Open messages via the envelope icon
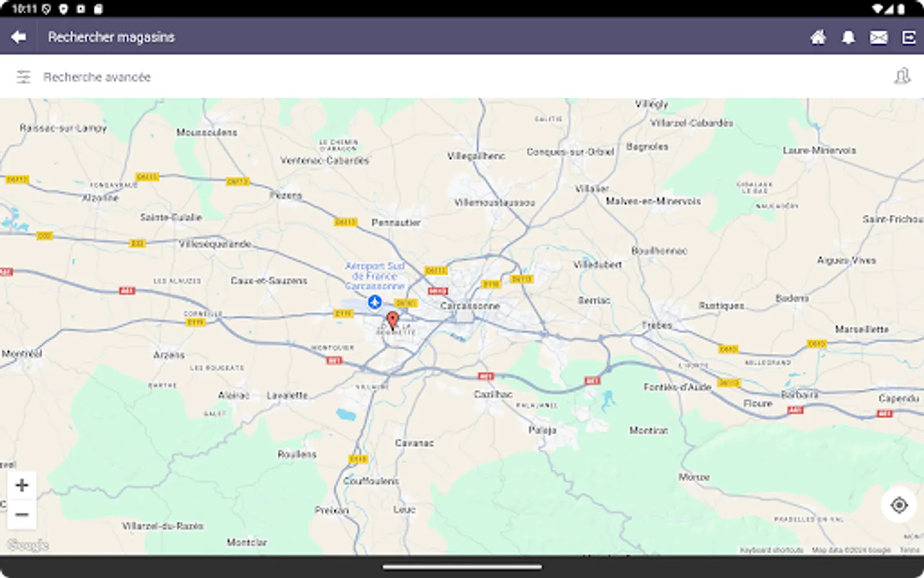 [878, 37]
